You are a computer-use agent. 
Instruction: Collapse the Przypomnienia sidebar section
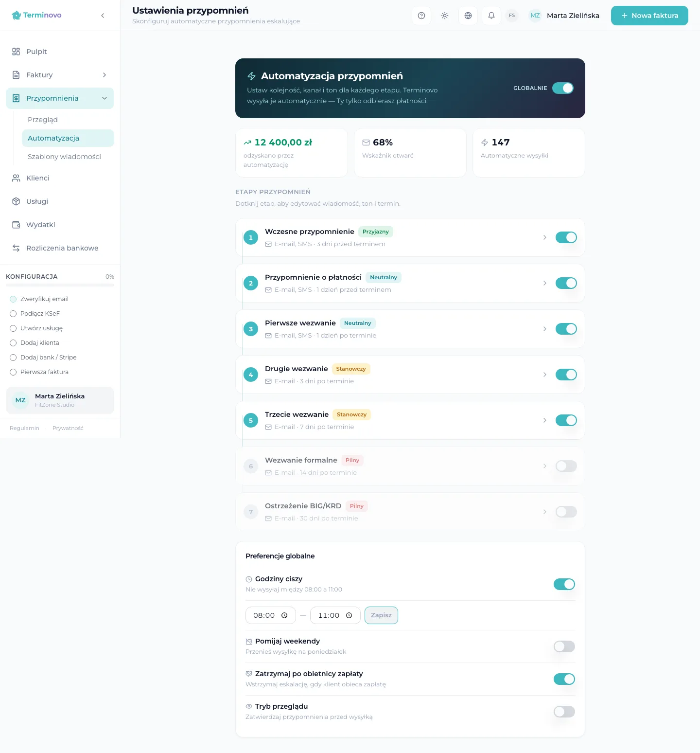point(104,98)
